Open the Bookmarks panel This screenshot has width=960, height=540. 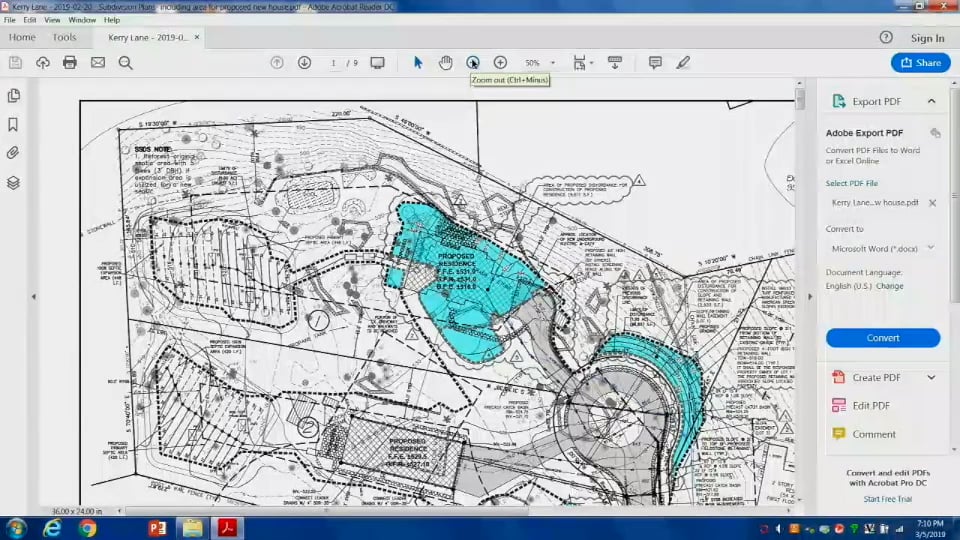(x=13, y=124)
